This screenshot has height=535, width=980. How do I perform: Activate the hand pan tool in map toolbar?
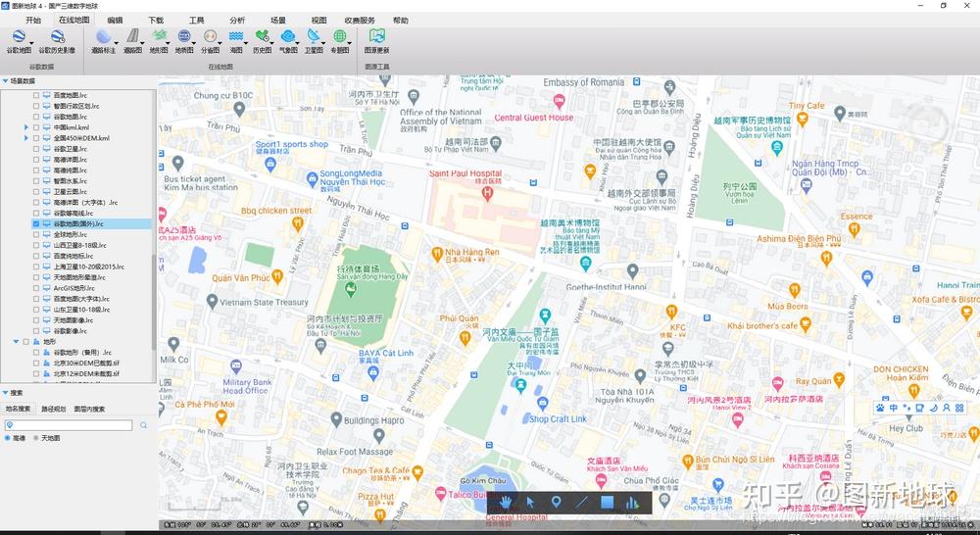coord(505,502)
